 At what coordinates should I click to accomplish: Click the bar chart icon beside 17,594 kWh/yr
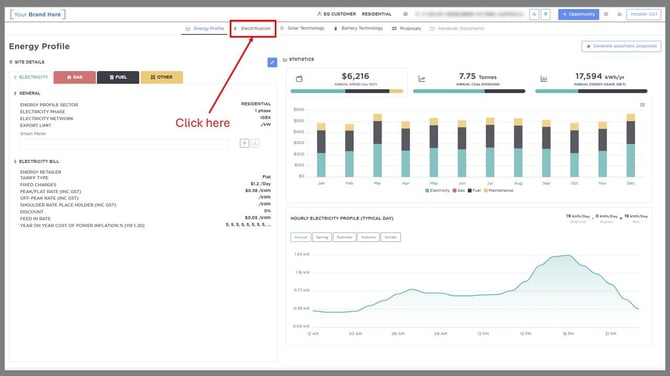click(x=544, y=79)
